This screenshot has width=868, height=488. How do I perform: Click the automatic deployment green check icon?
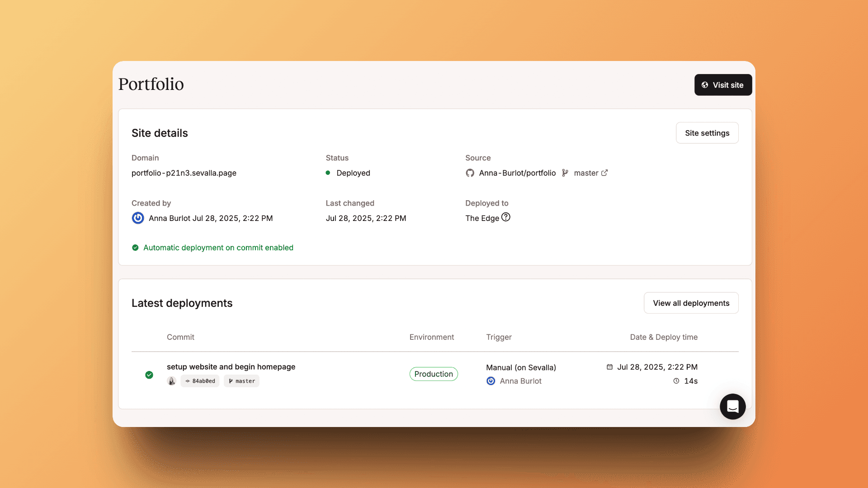click(x=135, y=248)
